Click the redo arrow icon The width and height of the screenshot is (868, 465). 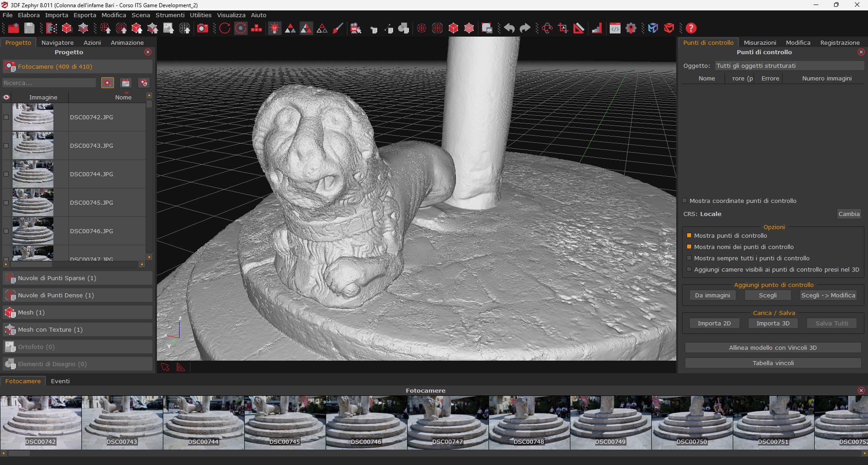click(525, 28)
